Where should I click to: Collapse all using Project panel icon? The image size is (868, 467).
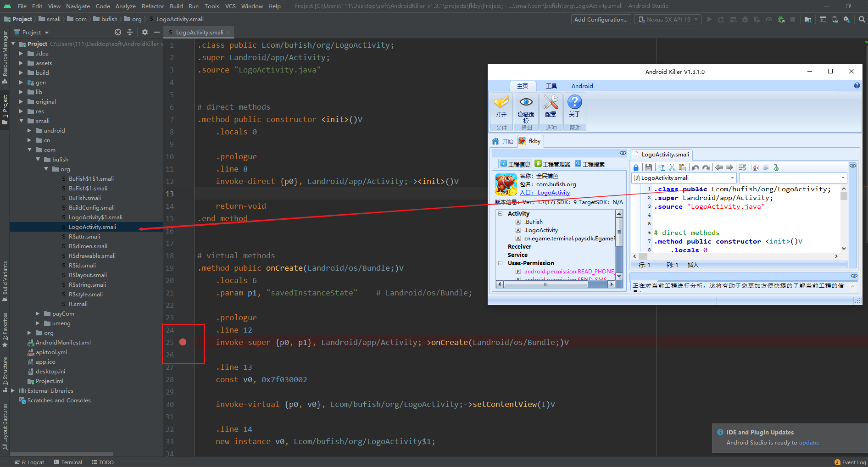point(130,32)
